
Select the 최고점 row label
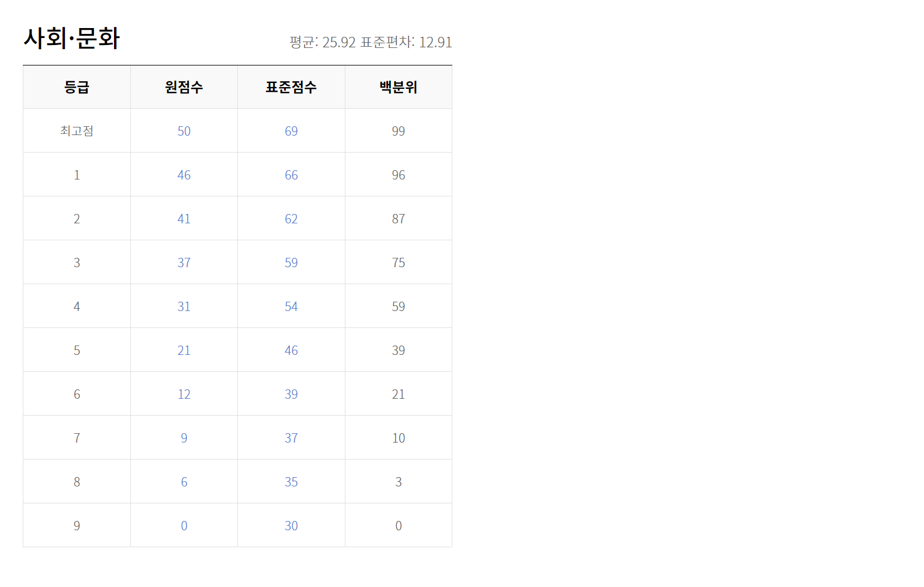(x=77, y=131)
